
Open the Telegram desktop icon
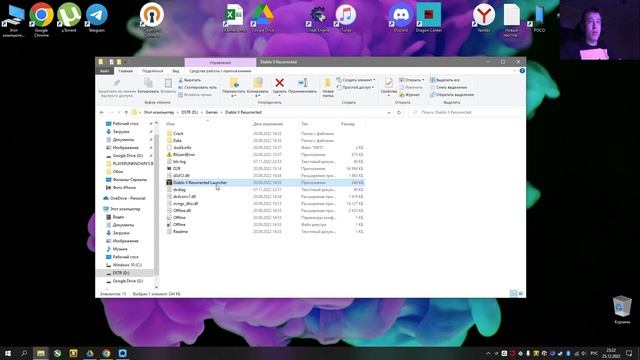97,17
